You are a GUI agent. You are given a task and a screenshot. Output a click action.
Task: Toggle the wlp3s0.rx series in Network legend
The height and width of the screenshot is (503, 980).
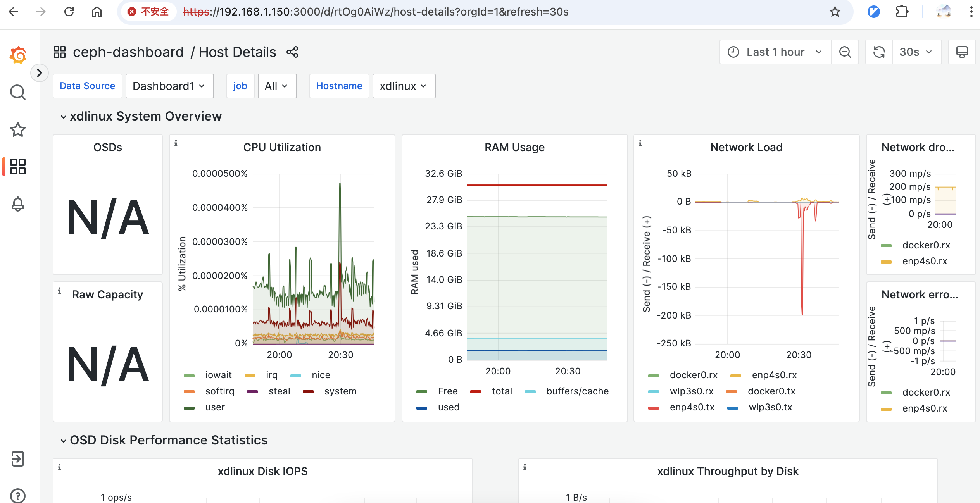click(x=691, y=391)
